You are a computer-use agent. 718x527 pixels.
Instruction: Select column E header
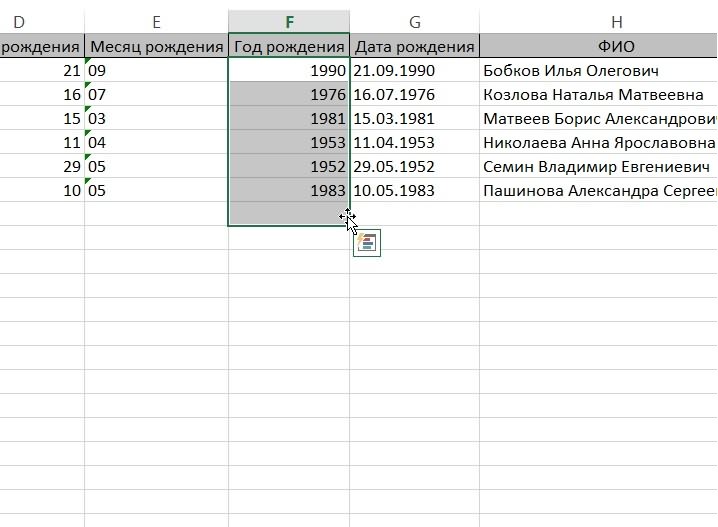[x=156, y=21]
